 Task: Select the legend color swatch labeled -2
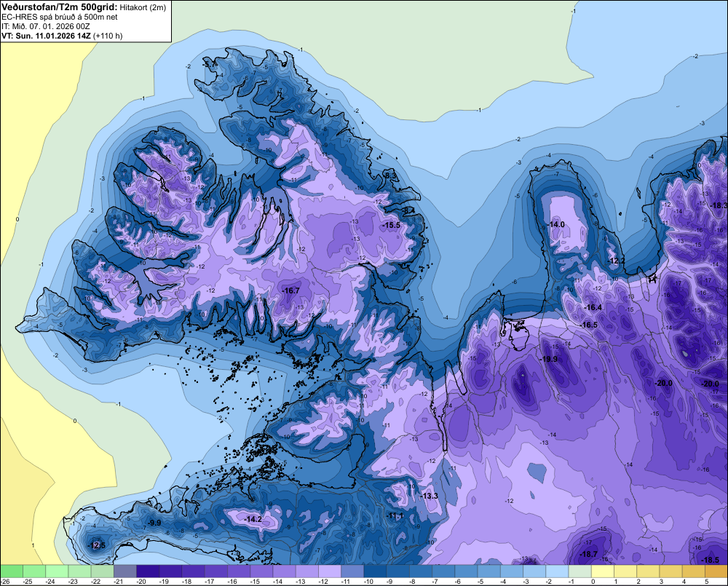click(x=558, y=571)
